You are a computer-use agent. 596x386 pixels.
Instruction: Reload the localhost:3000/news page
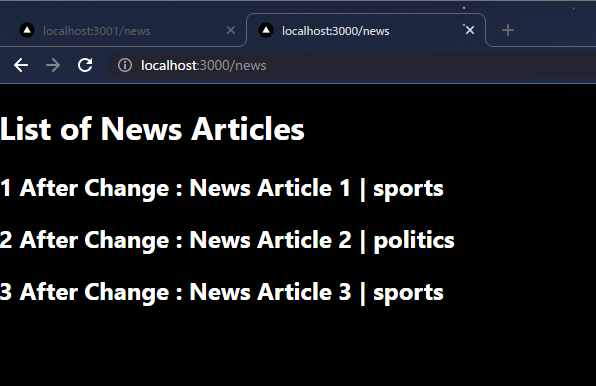(x=85, y=65)
